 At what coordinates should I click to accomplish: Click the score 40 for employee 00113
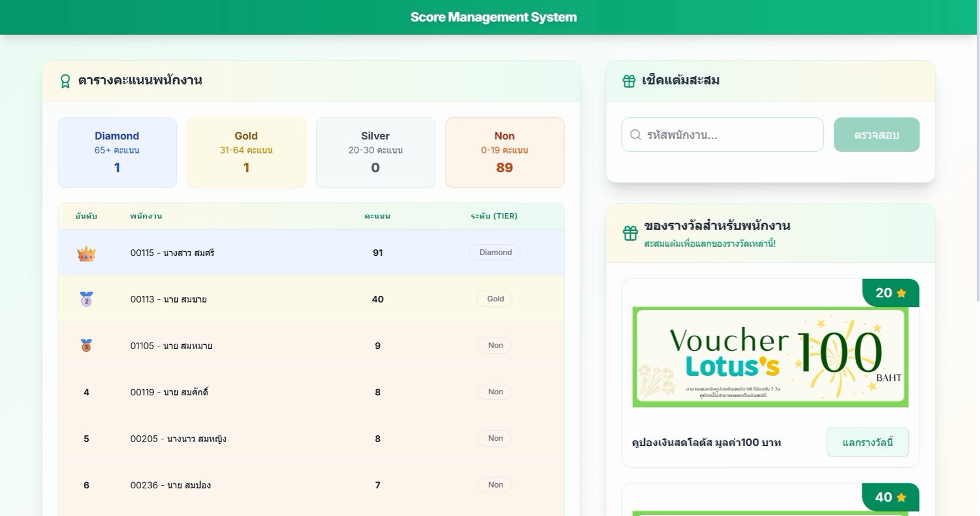377,299
